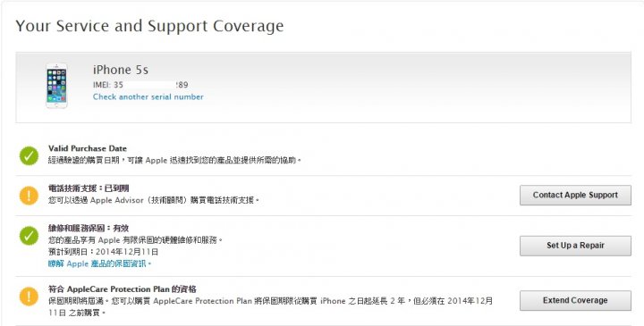This screenshot has width=644, height=326.
Task: Click the iPhone 5s product image
Action: 56,86
